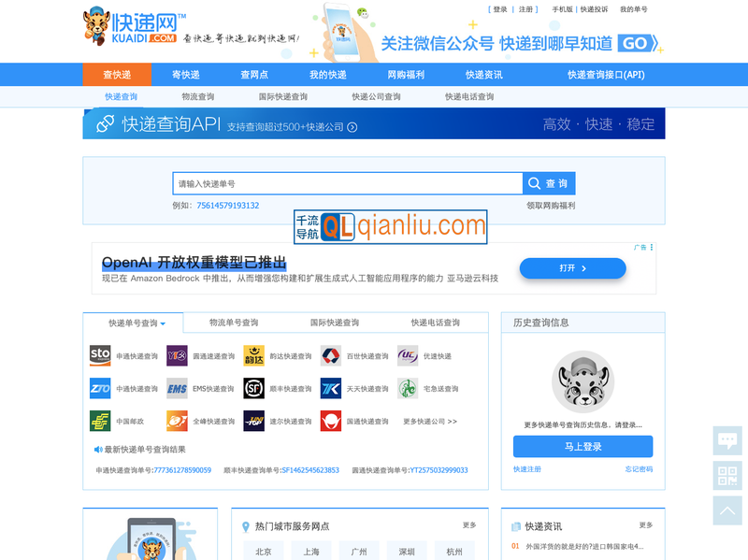Click the back-to-top arrow
The width and height of the screenshot is (748, 560).
[727, 510]
